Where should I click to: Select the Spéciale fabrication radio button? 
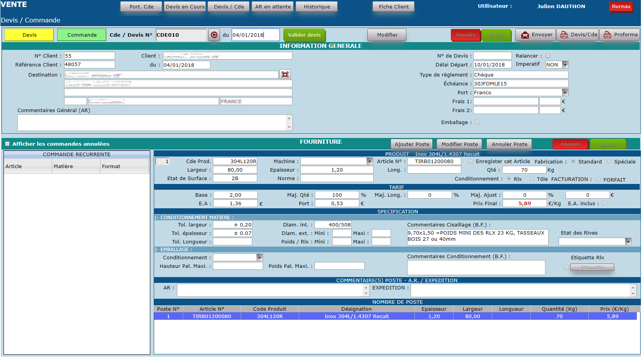[x=609, y=162]
